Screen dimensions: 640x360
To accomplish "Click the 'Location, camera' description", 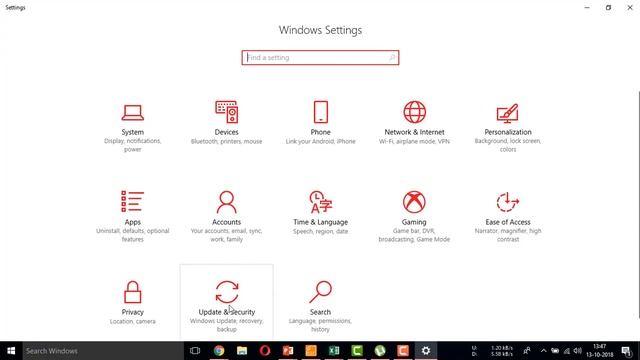I will click(133, 321).
